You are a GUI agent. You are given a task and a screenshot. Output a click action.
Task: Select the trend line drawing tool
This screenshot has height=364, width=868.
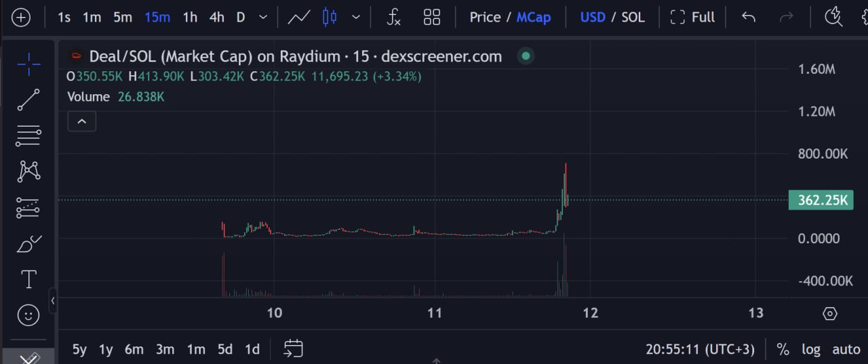[28, 100]
